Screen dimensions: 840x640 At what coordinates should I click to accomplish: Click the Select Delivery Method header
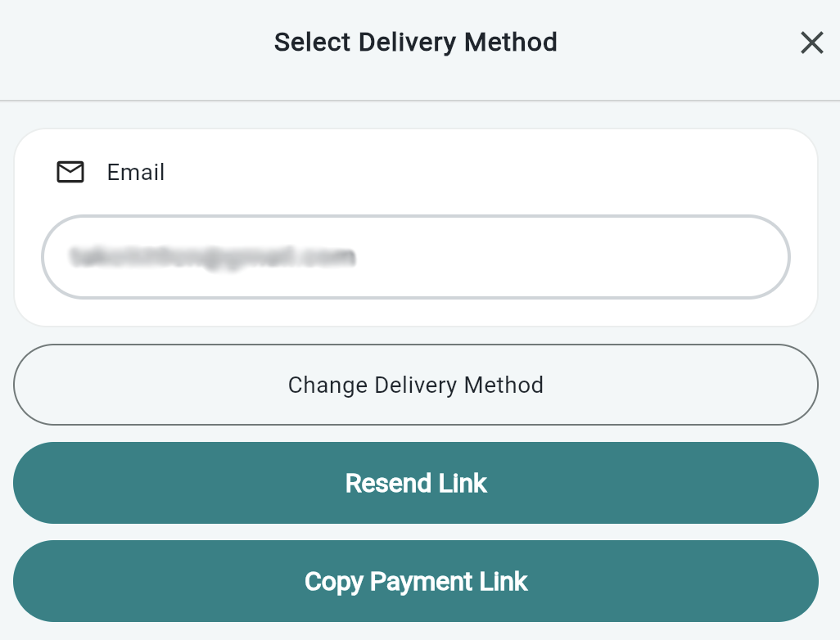416,42
